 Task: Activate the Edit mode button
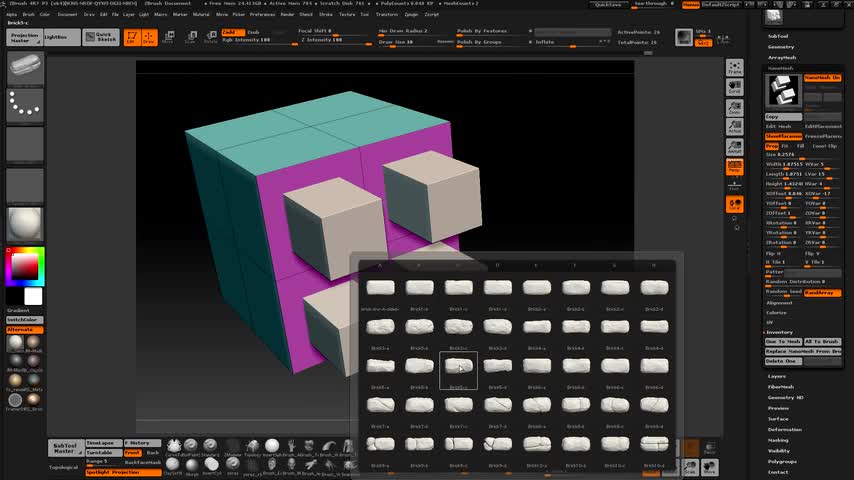point(131,38)
